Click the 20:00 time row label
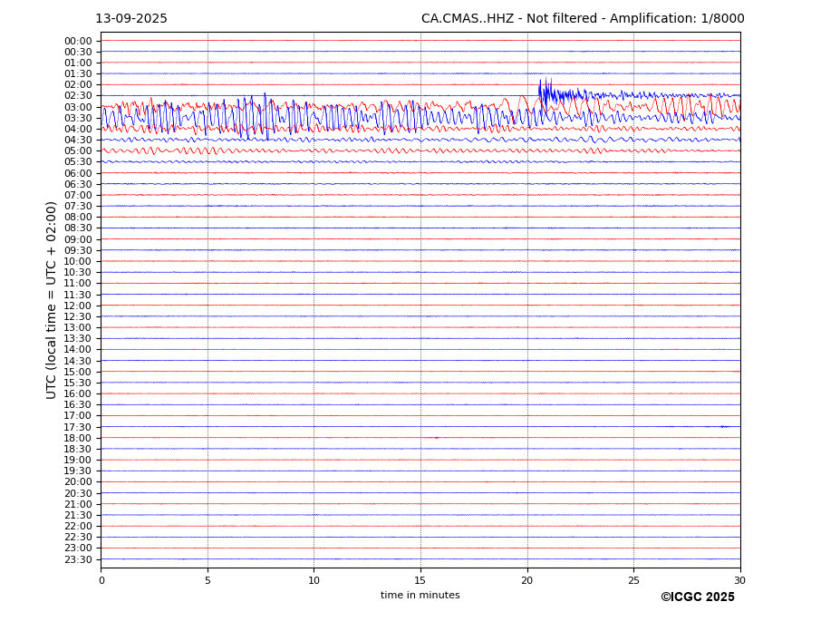Screen dimensions: 840x631 point(78,482)
